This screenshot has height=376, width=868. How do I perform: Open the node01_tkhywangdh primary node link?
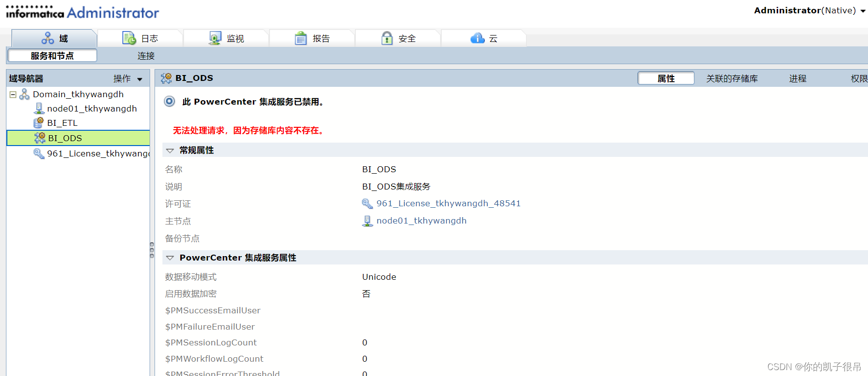pyautogui.click(x=421, y=221)
